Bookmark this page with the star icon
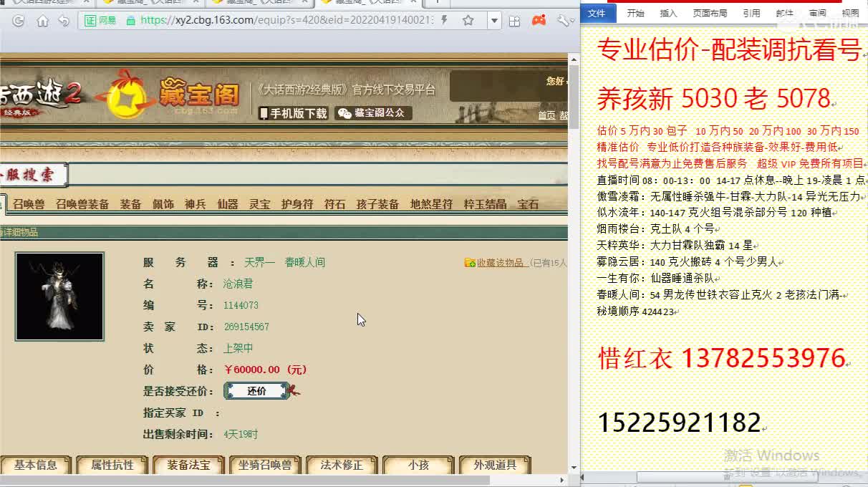This screenshot has height=487, width=868. tap(468, 21)
